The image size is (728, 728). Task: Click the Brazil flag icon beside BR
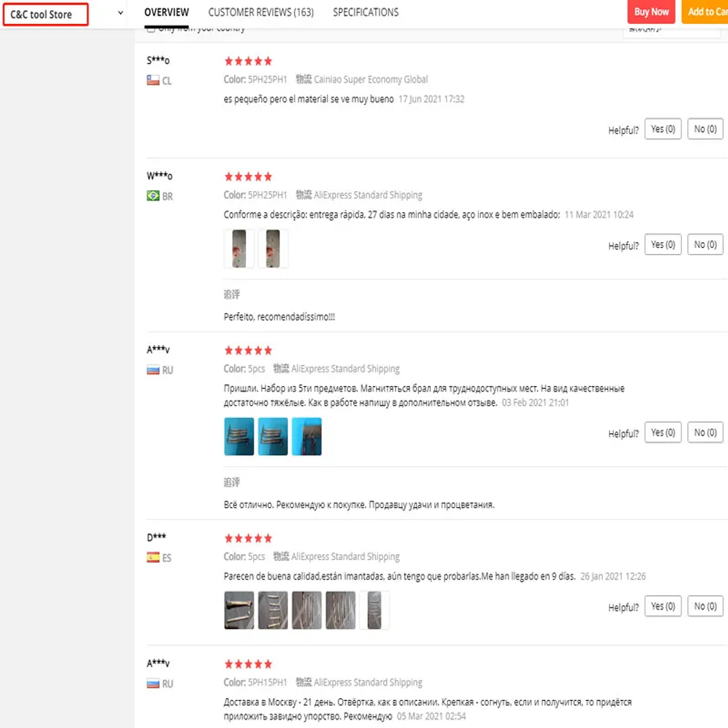click(153, 196)
